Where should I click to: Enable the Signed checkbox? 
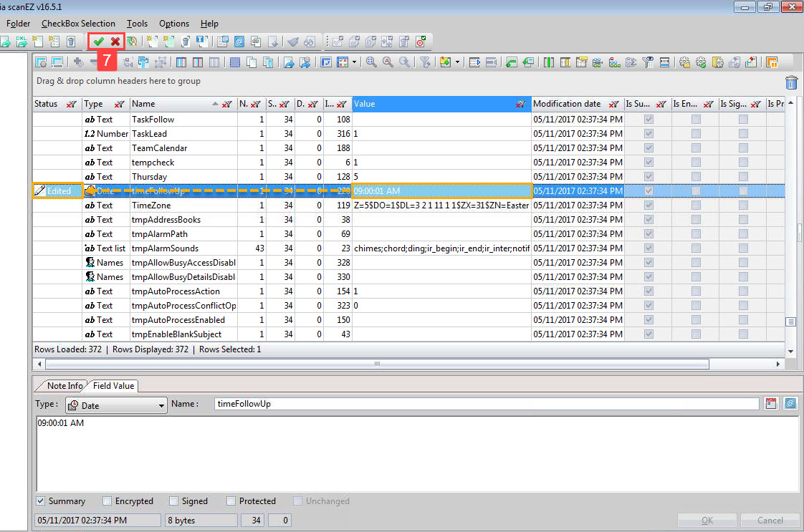(x=174, y=500)
